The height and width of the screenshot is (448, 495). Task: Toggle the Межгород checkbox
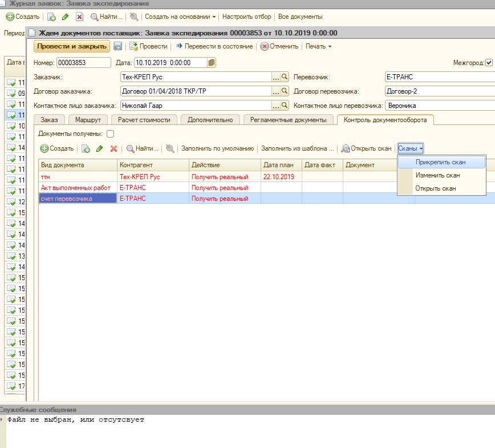489,63
